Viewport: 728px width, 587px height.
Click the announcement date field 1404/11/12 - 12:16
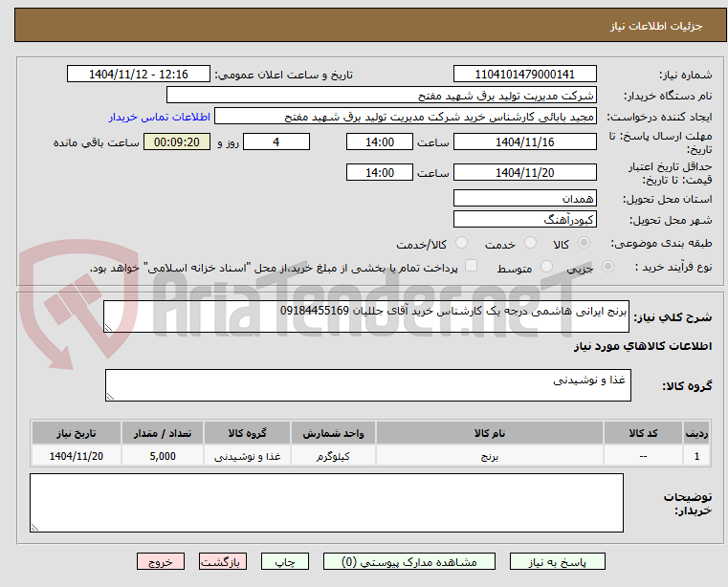click(139, 75)
